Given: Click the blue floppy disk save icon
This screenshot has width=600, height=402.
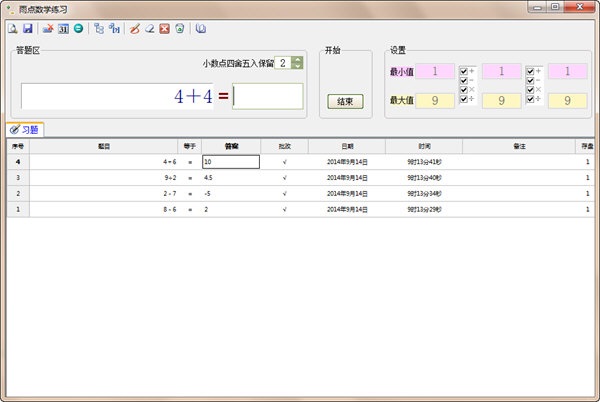Looking at the screenshot, I should tap(27, 29).
